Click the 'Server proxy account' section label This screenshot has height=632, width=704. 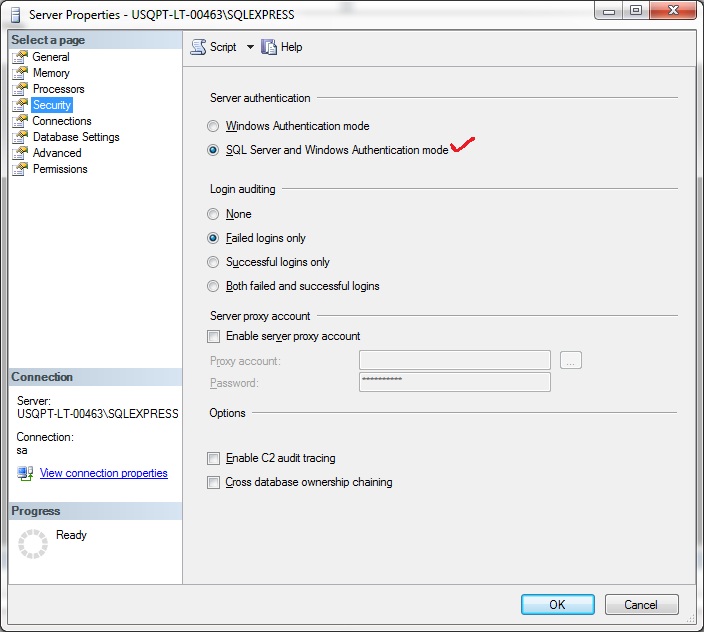coord(260,316)
